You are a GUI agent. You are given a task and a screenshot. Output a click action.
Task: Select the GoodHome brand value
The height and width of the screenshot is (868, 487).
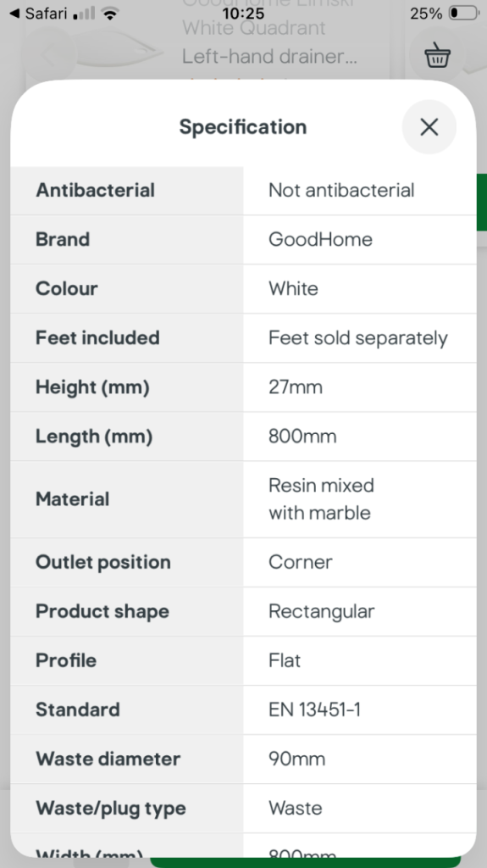click(320, 239)
